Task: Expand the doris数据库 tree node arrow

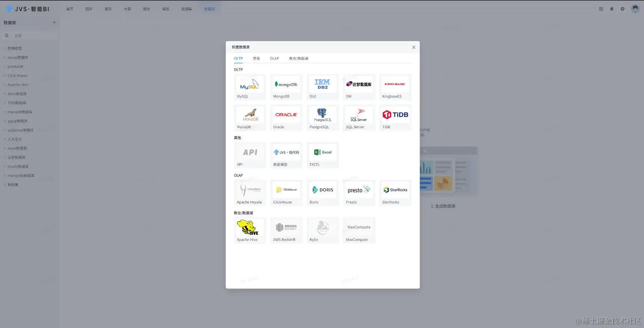Action: (x=5, y=94)
